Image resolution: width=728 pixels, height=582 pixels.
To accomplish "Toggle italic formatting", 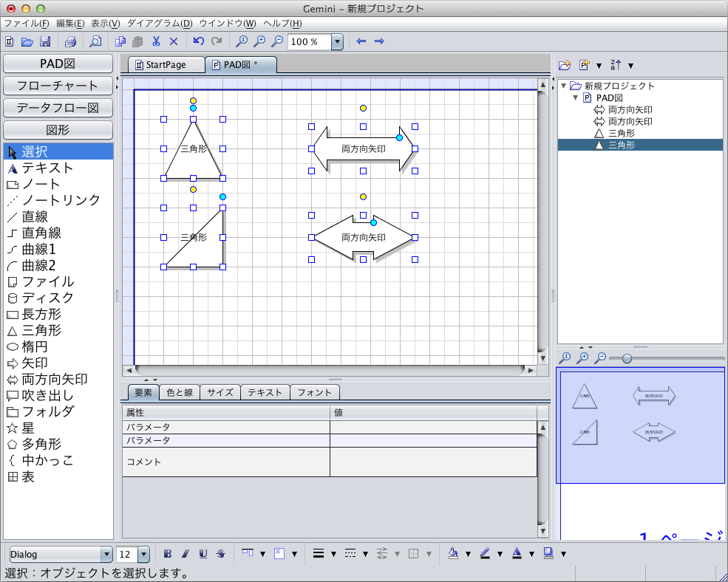I will coord(186,553).
